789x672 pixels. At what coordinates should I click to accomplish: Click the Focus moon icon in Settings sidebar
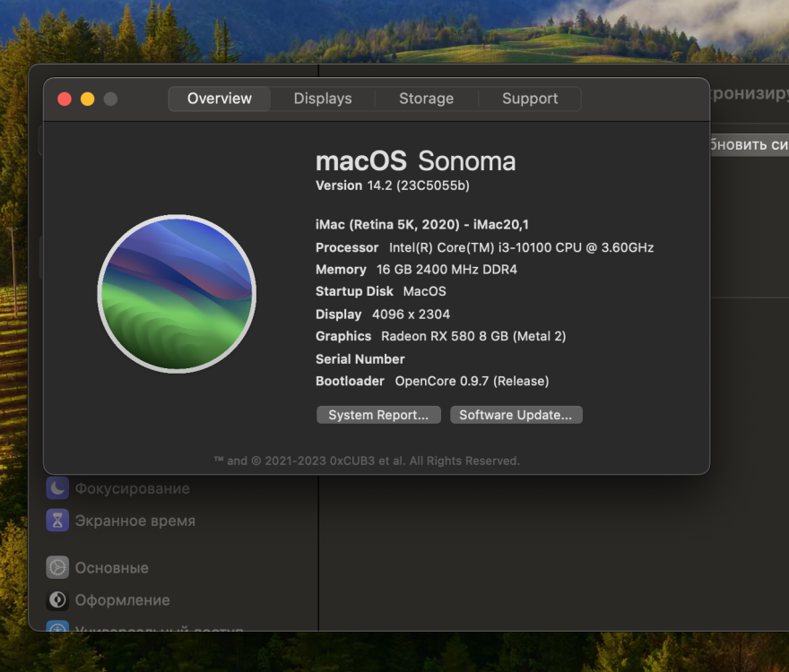57,488
